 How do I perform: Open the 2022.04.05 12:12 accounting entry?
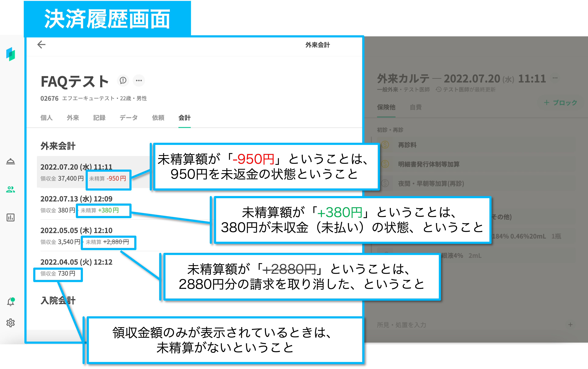tap(76, 262)
